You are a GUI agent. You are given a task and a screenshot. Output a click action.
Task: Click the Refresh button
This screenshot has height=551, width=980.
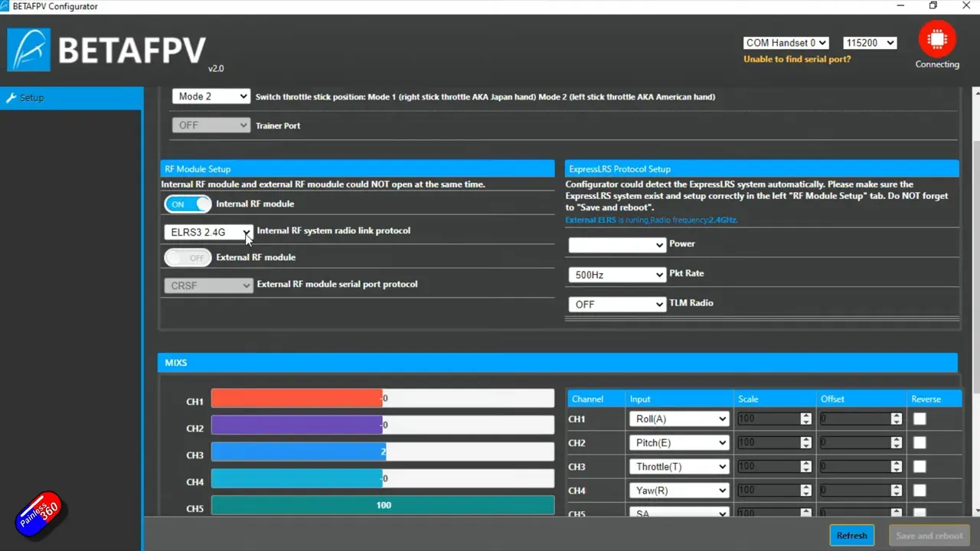(851, 535)
